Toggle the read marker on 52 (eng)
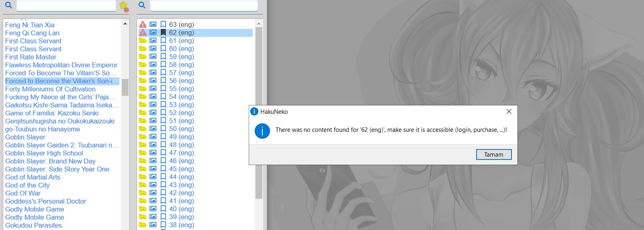The height and width of the screenshot is (230, 644). pyautogui.click(x=163, y=113)
